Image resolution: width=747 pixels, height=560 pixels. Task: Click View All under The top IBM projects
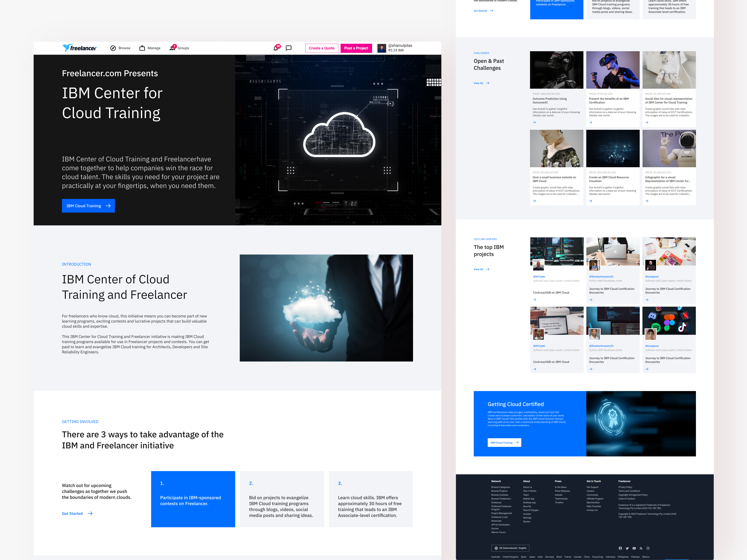point(481,269)
